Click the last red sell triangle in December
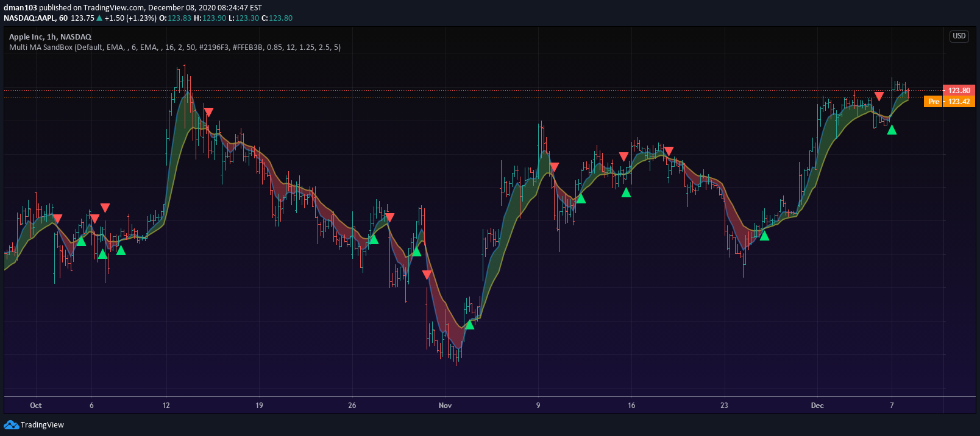Screen dimensions: 980x436 coord(879,96)
